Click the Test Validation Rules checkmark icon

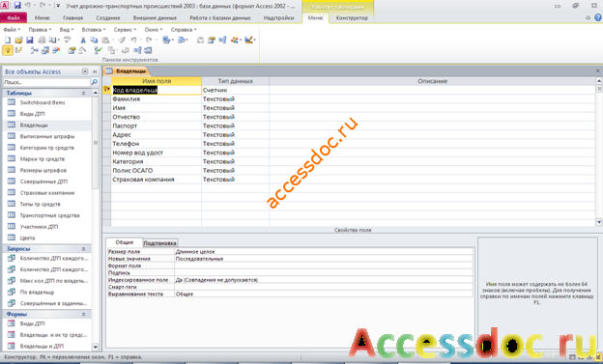[x=99, y=50]
